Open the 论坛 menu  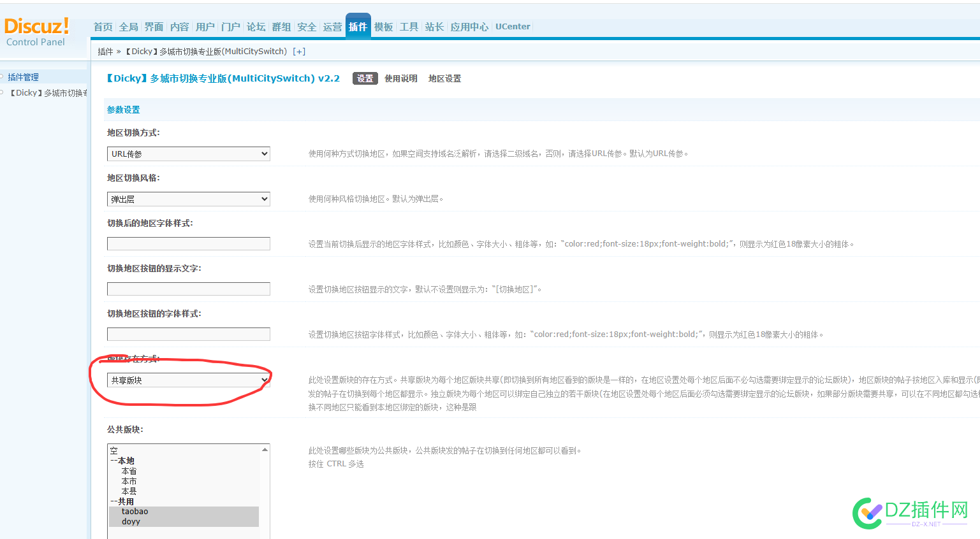pyautogui.click(x=256, y=27)
